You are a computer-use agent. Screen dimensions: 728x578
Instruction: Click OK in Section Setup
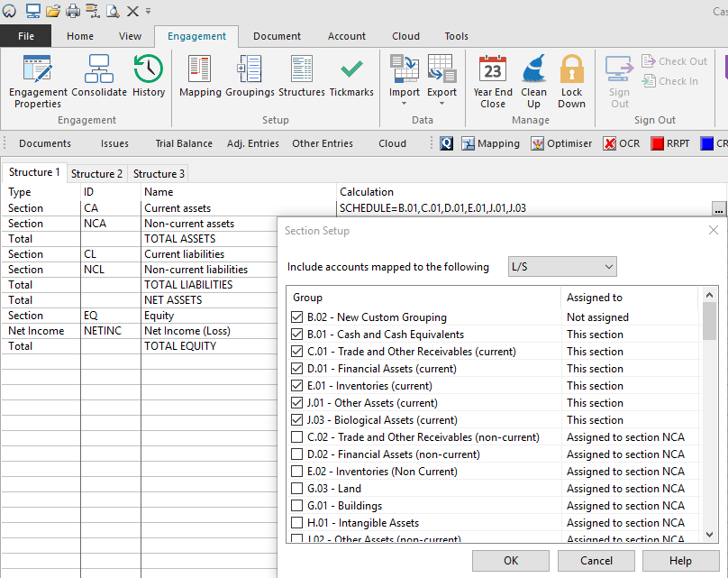511,561
